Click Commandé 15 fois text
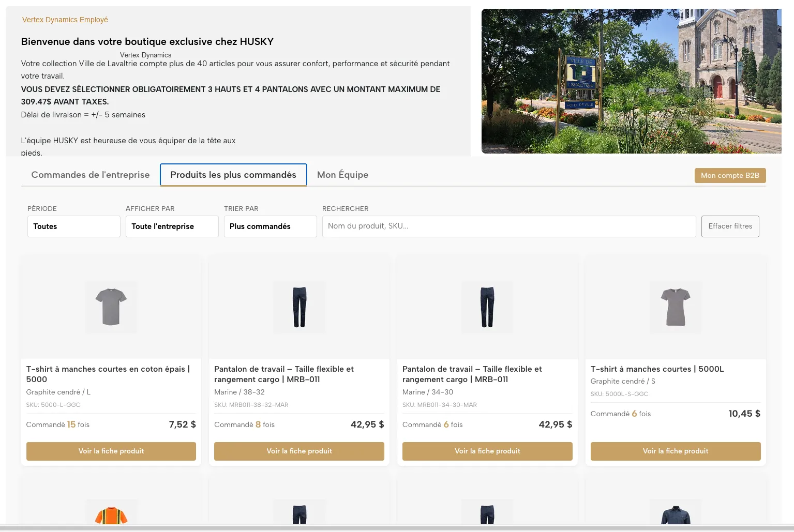The width and height of the screenshot is (794, 532). [x=58, y=424]
